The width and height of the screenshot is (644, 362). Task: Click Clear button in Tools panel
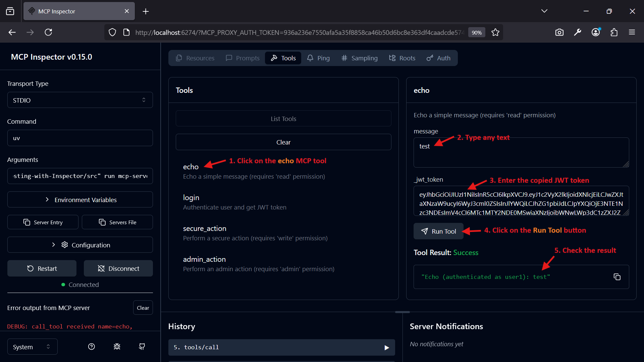(283, 142)
